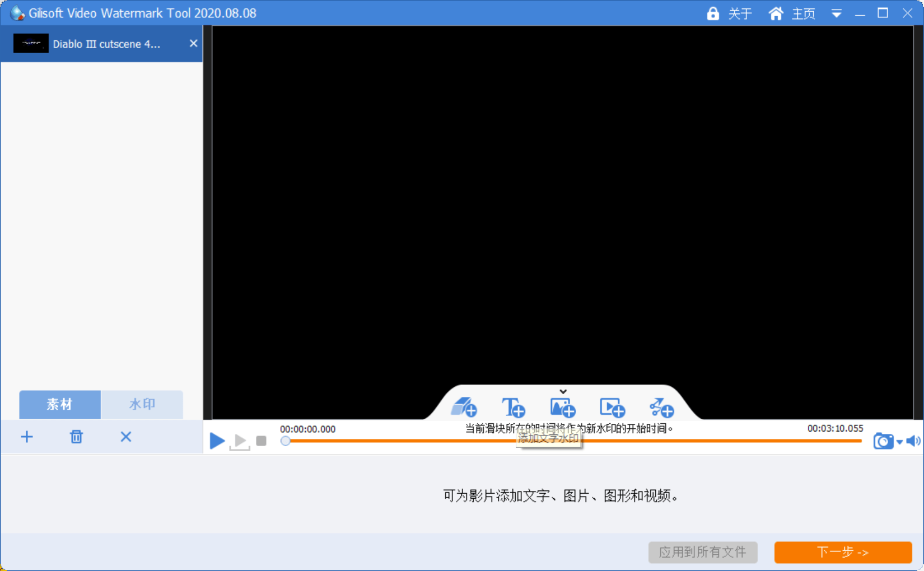Select the 素材 tab
The width and height of the screenshot is (924, 571).
(59, 404)
